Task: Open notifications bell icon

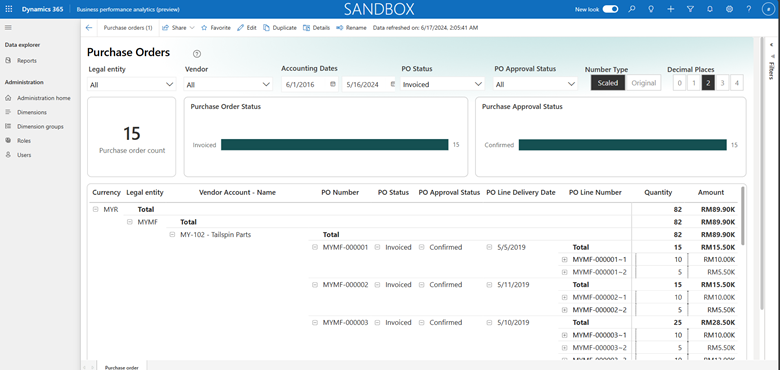Action: pos(710,9)
